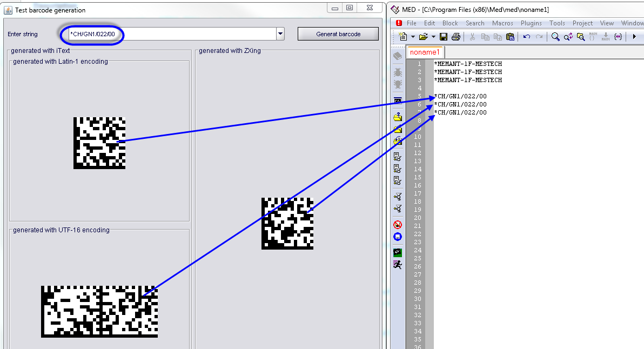Expand the Enter string combo box arrow

click(280, 34)
